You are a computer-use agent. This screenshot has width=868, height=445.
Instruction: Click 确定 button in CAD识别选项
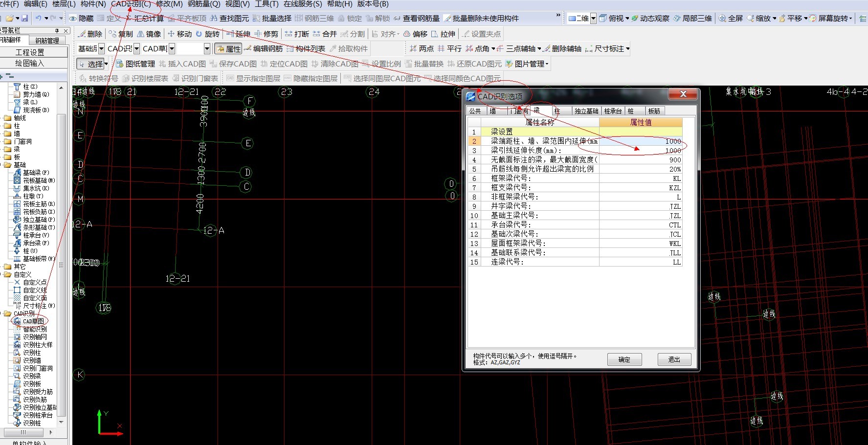coord(624,359)
